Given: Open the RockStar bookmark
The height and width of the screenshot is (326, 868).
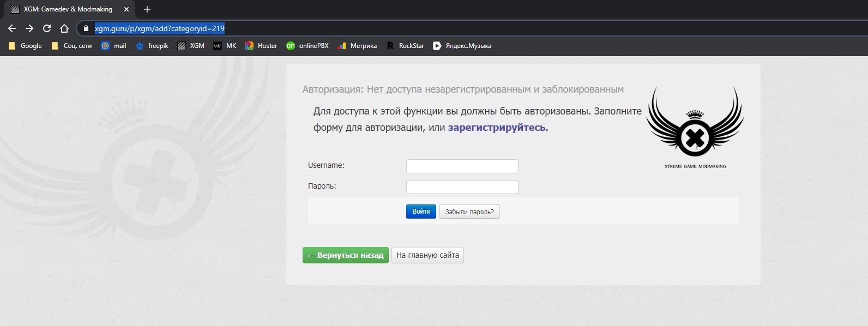Looking at the screenshot, I should tap(405, 46).
